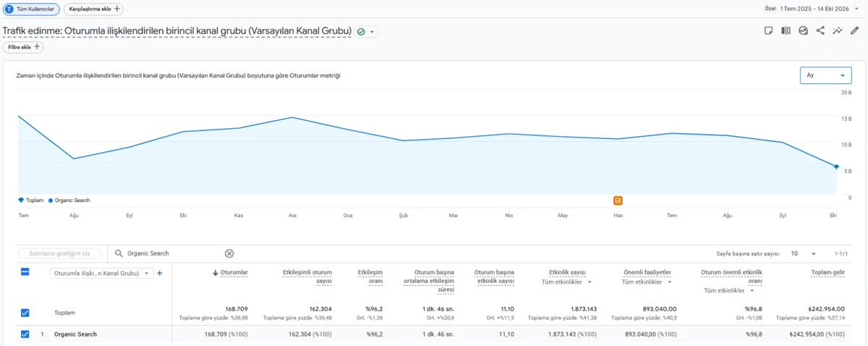Screen dimensions: 868x346
Task: Click the chart description text Zaman içinde Oturumla
Action: 178,75
